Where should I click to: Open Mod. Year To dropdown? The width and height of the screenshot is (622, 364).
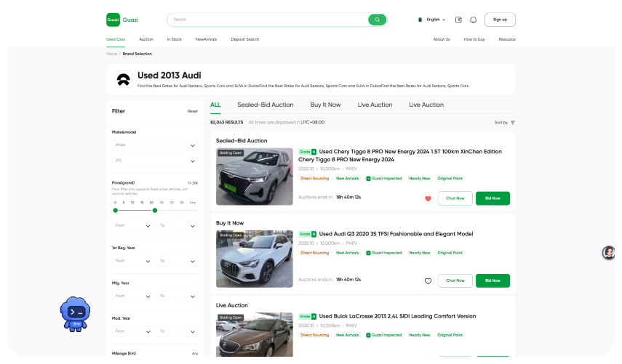click(177, 331)
